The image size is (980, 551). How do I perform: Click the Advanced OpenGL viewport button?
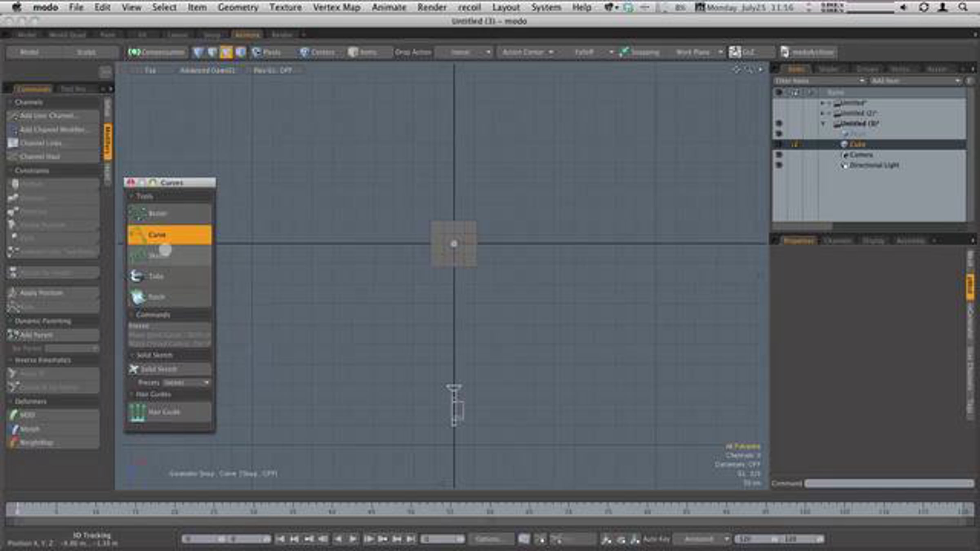point(207,71)
